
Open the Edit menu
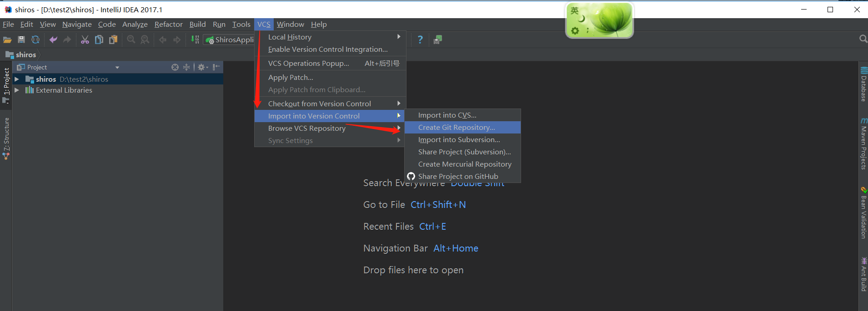point(27,25)
